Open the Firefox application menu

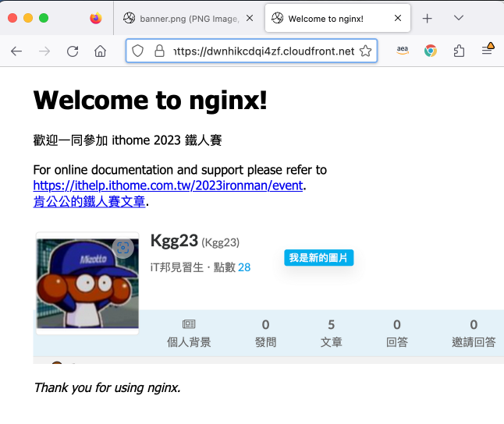coord(488,50)
